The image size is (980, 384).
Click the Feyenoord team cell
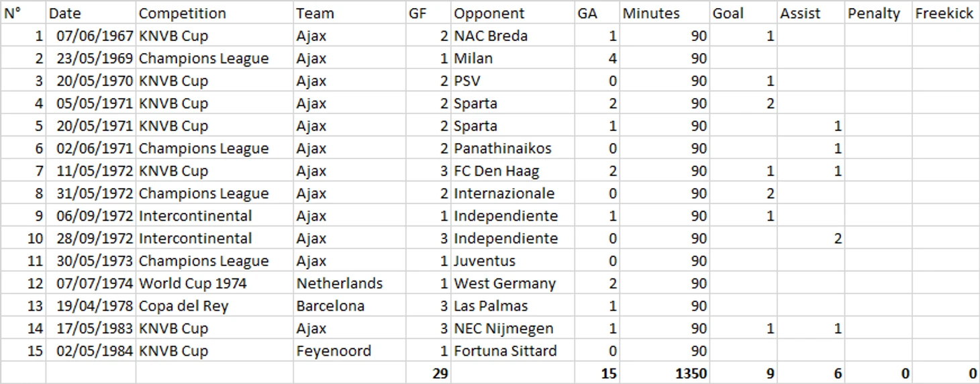[x=349, y=351]
